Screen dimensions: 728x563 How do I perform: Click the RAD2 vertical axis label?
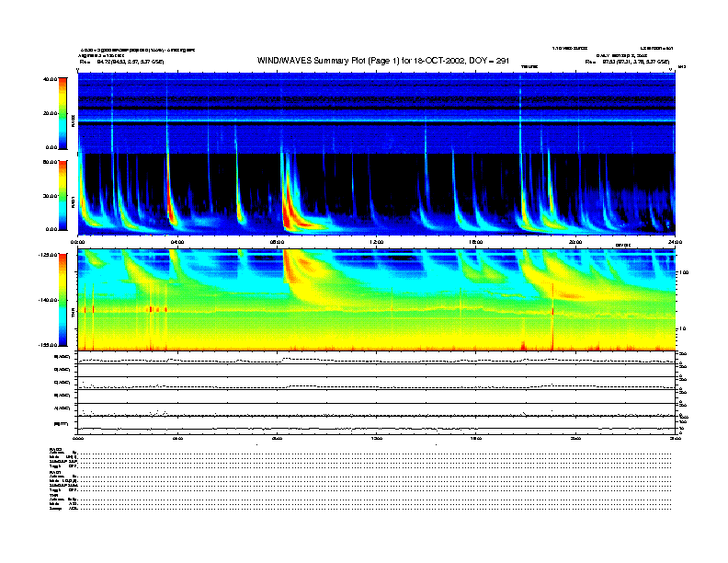pyautogui.click(x=73, y=121)
